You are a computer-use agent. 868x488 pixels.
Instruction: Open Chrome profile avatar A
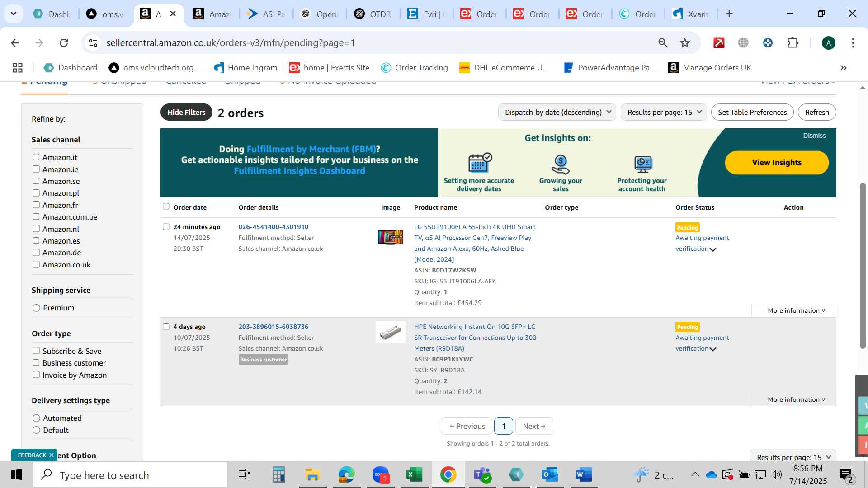click(x=828, y=43)
